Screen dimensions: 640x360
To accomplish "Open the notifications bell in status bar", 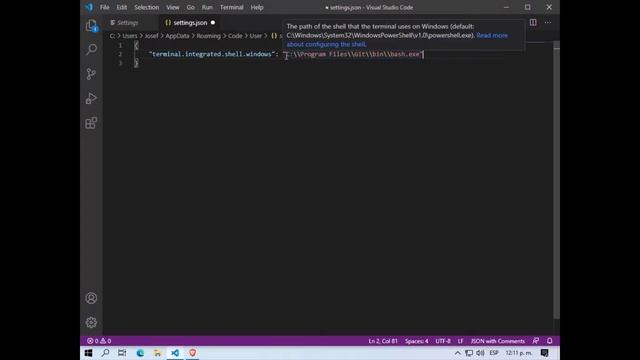I will point(550,341).
